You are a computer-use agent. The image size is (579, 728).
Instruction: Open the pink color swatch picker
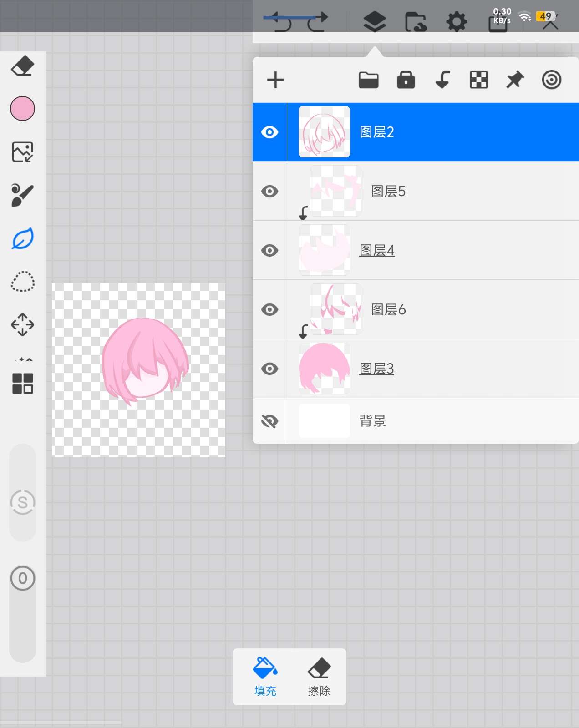(22, 109)
